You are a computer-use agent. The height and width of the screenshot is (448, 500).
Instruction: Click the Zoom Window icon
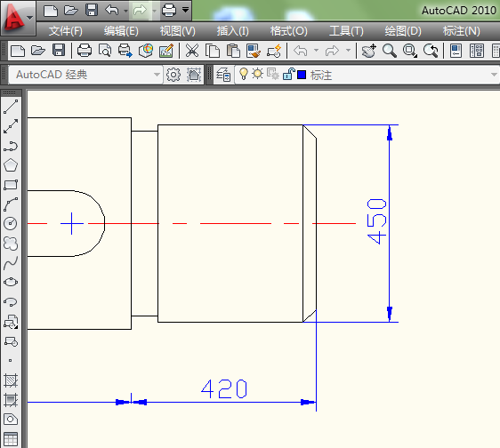coord(410,51)
